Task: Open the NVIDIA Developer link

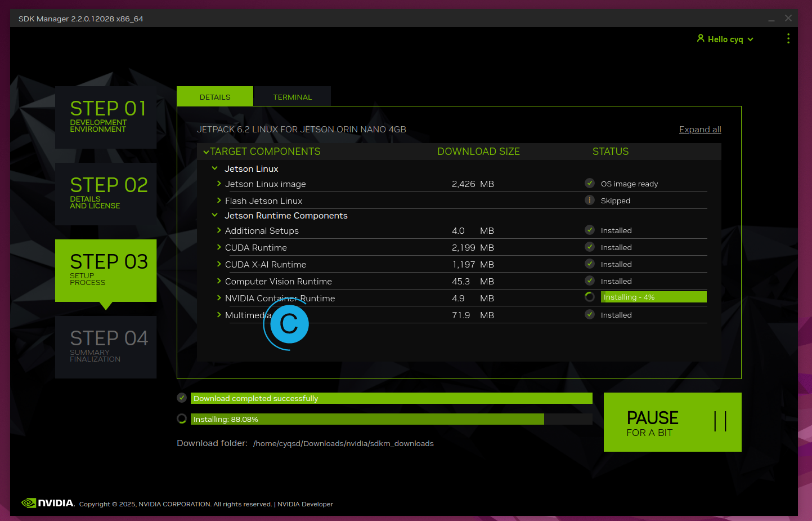Action: click(305, 504)
